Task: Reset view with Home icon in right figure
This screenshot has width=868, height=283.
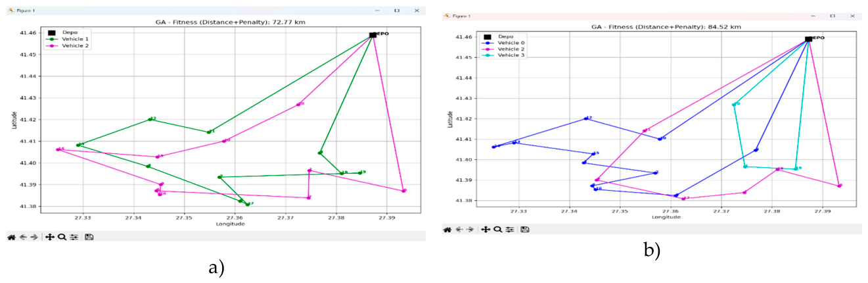Action: [447, 229]
